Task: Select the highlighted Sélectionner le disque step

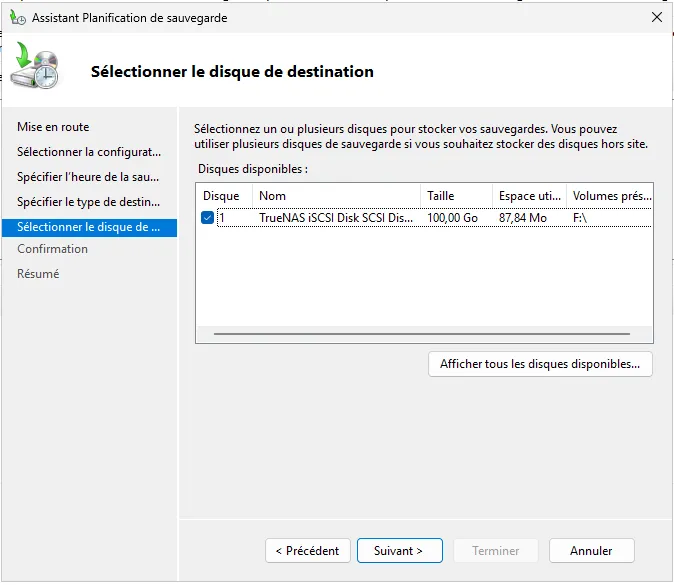Action: 89,227
